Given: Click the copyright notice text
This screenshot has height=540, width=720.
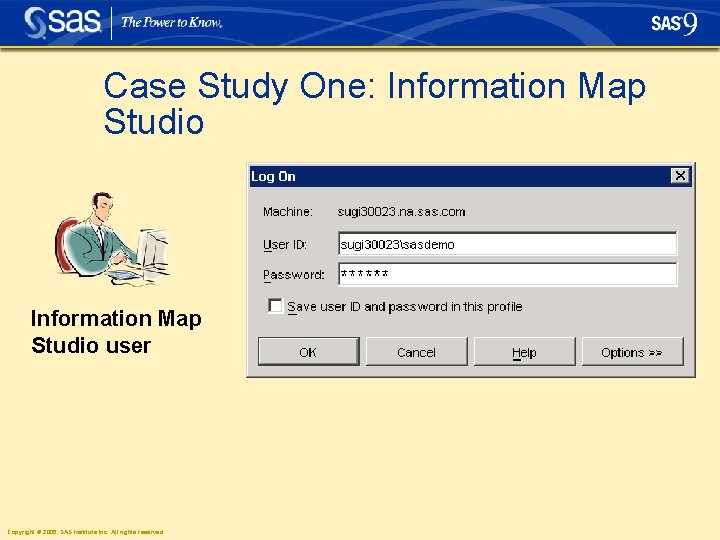Looking at the screenshot, I should point(85,532).
